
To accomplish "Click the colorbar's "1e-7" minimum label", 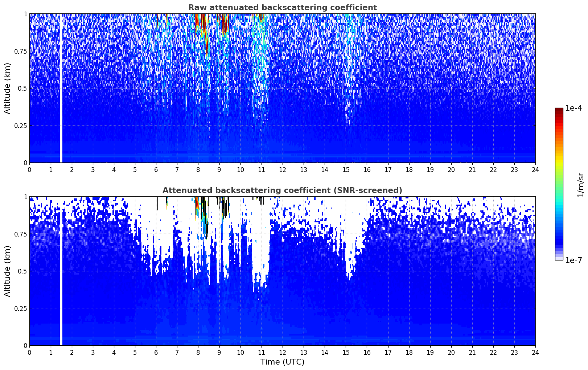I will pos(573,260).
